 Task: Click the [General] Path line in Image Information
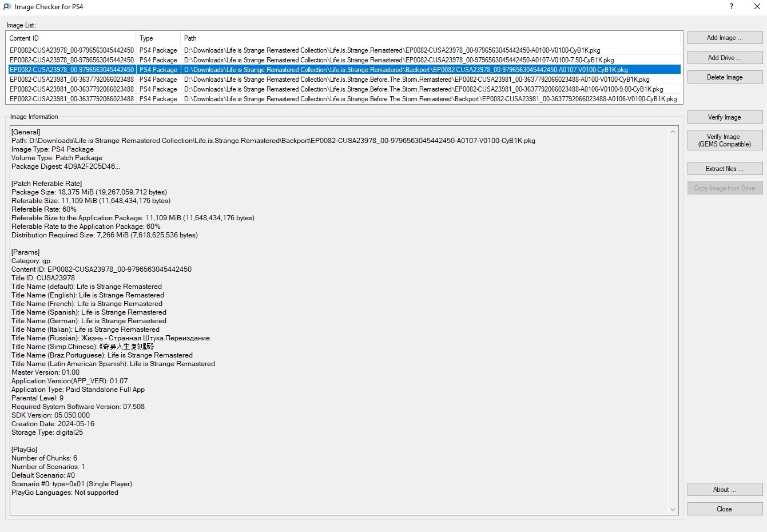(x=273, y=141)
